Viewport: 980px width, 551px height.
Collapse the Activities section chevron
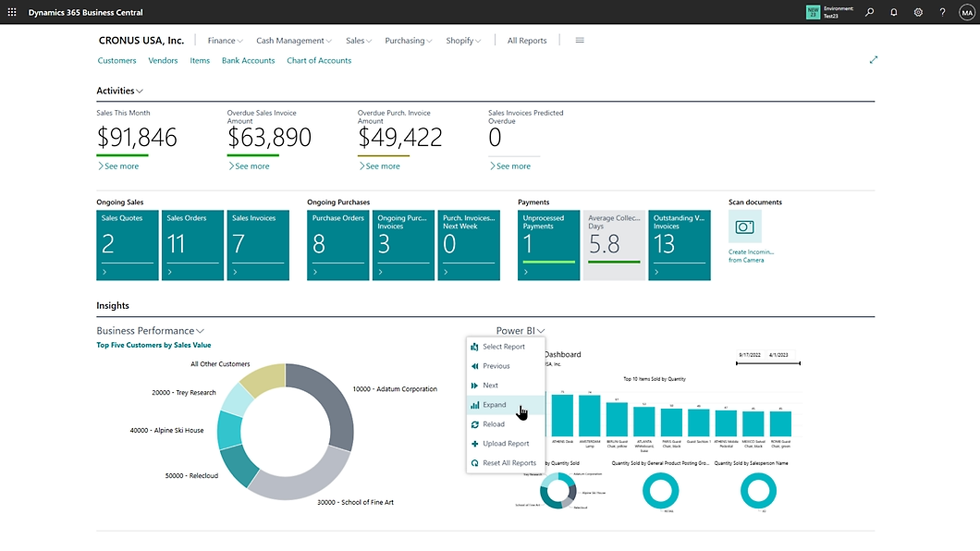[140, 91]
